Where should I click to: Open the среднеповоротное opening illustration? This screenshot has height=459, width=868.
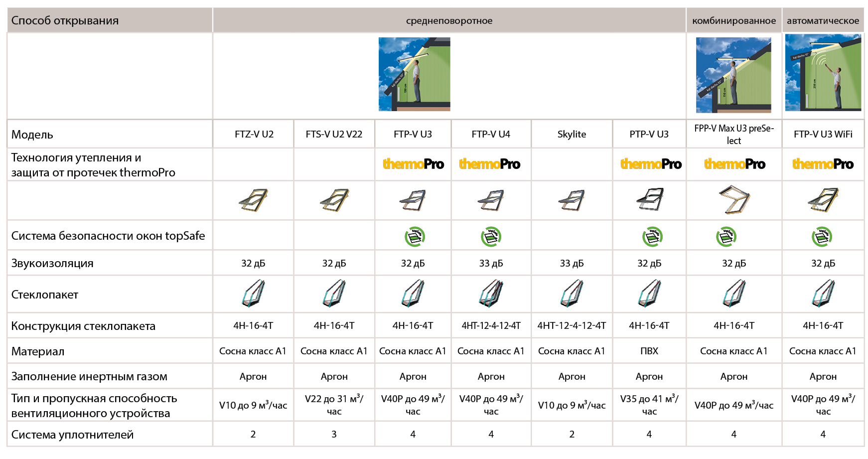point(414,74)
